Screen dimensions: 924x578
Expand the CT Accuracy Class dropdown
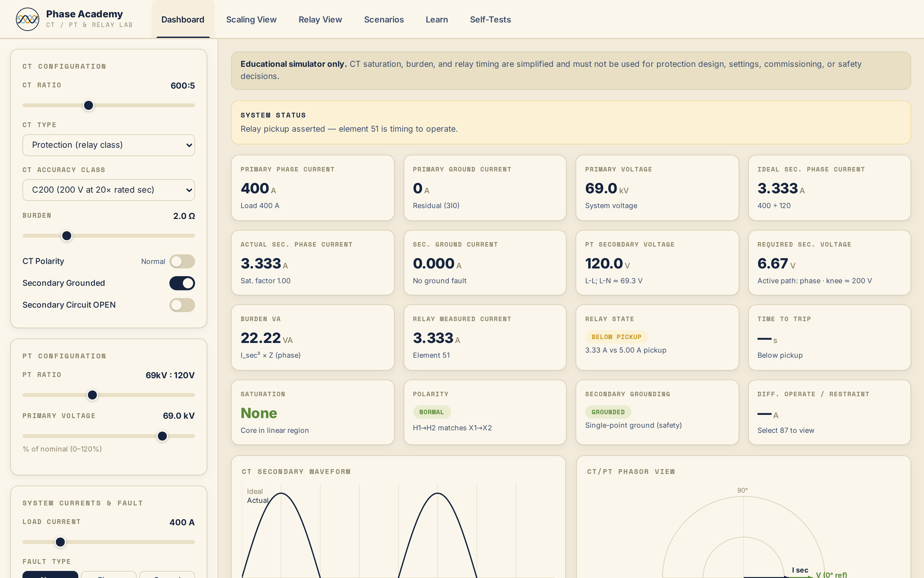[108, 190]
